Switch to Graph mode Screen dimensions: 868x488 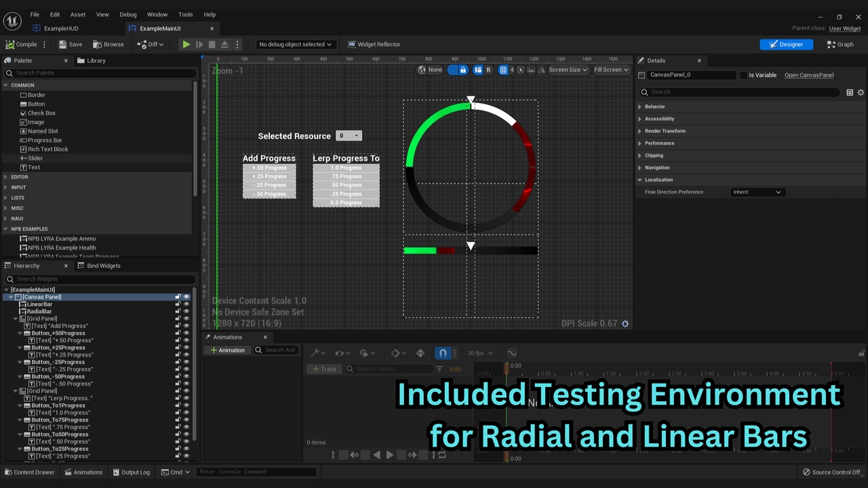[x=840, y=45]
